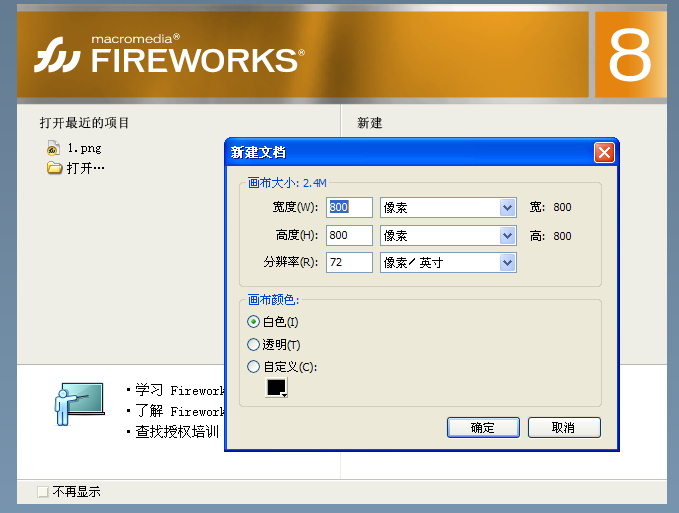Click the 取消 button

pos(564,428)
